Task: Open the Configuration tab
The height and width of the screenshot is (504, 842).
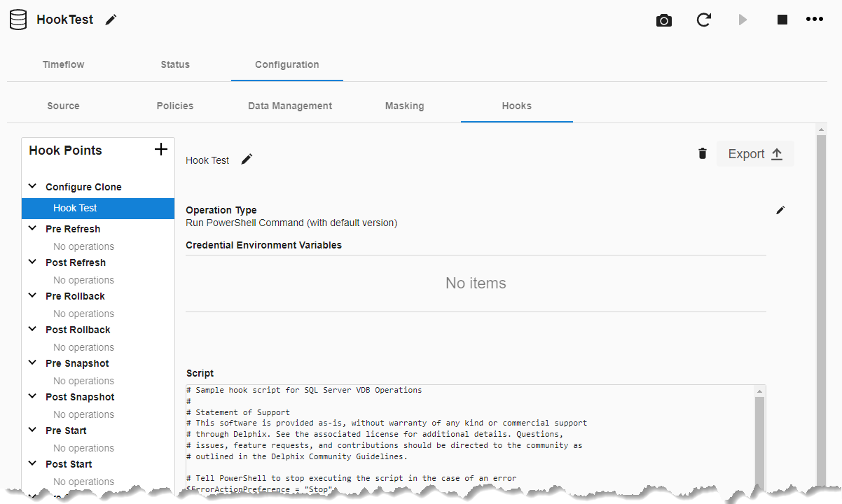Action: (287, 64)
